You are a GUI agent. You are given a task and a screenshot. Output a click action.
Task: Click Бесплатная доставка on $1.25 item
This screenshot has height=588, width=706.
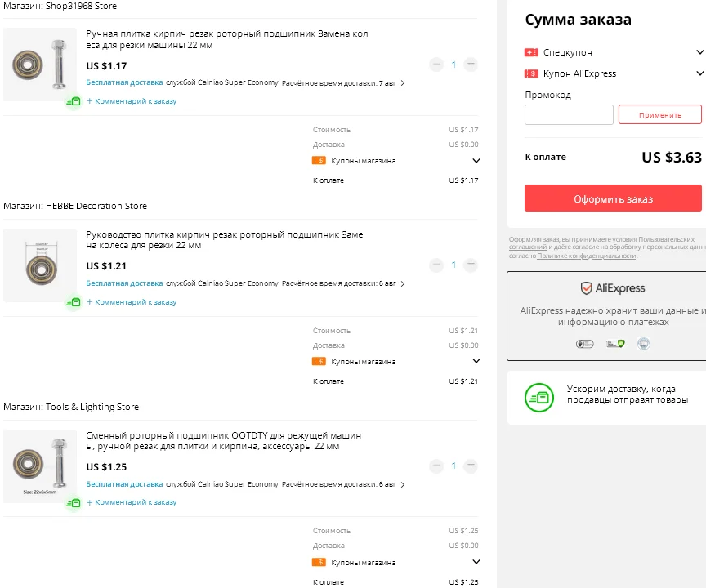click(124, 484)
